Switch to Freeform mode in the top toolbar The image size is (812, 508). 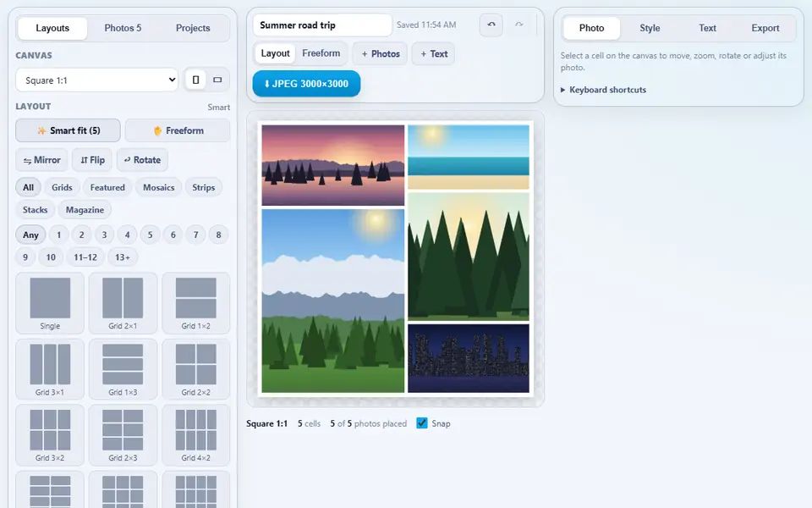[x=321, y=53]
